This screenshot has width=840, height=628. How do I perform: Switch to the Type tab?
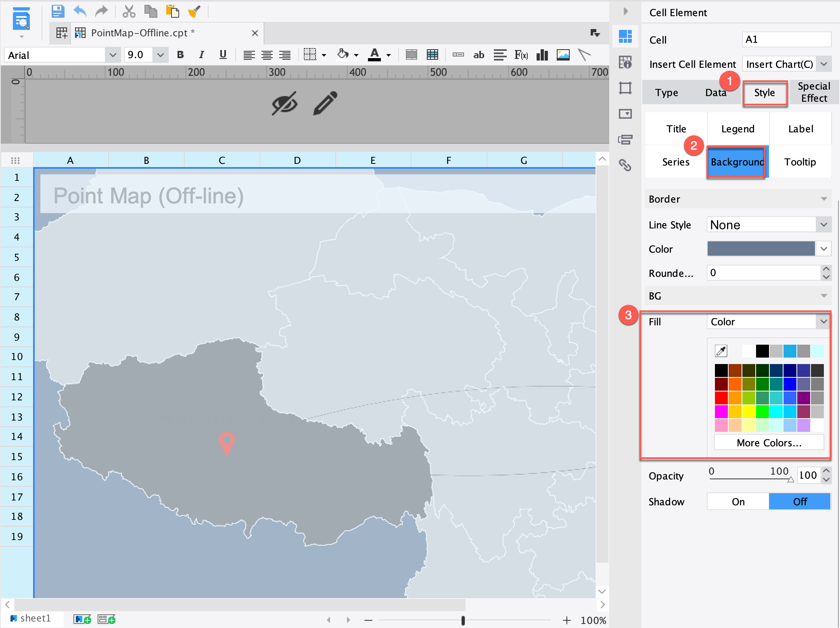(667, 92)
